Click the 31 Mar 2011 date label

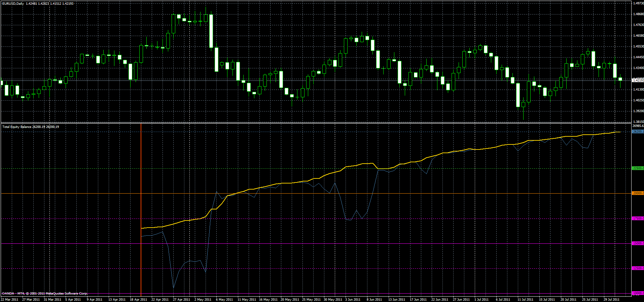coord(52,300)
